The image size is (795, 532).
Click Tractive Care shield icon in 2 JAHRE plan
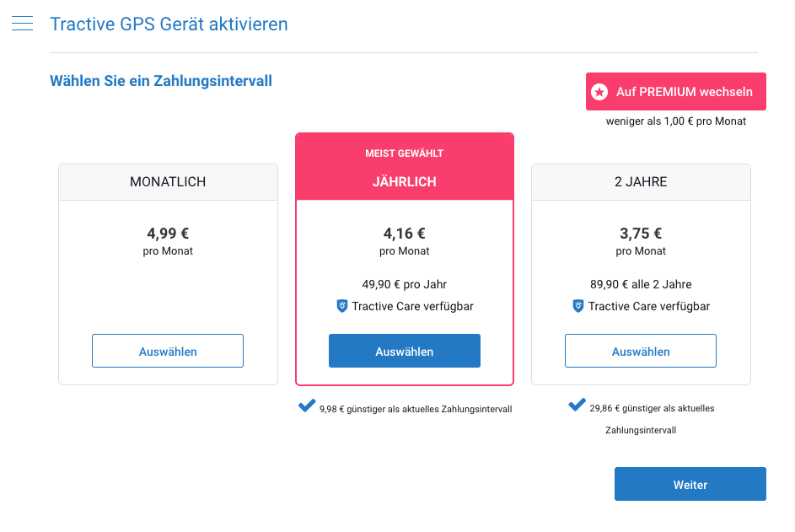pyautogui.click(x=578, y=306)
